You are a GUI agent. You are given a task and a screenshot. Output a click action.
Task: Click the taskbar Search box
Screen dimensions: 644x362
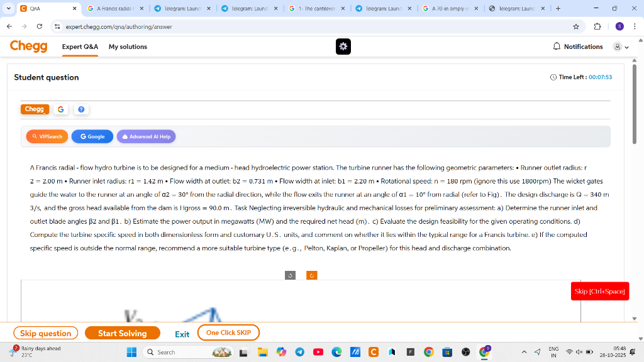(187, 352)
